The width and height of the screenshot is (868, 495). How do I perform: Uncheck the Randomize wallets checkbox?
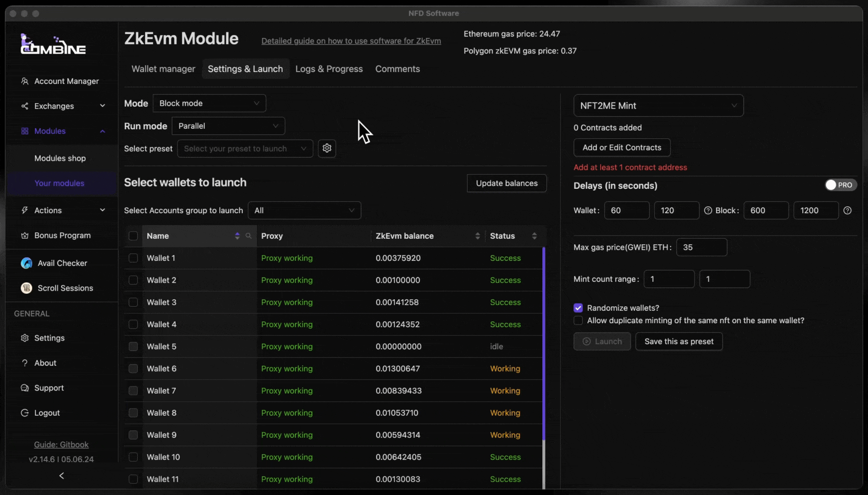click(578, 308)
